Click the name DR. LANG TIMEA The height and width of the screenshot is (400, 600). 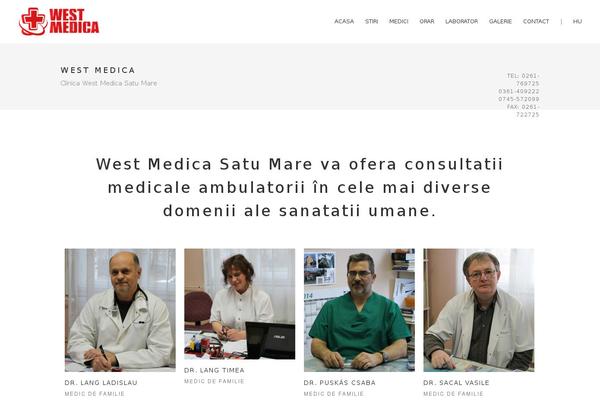(x=214, y=370)
